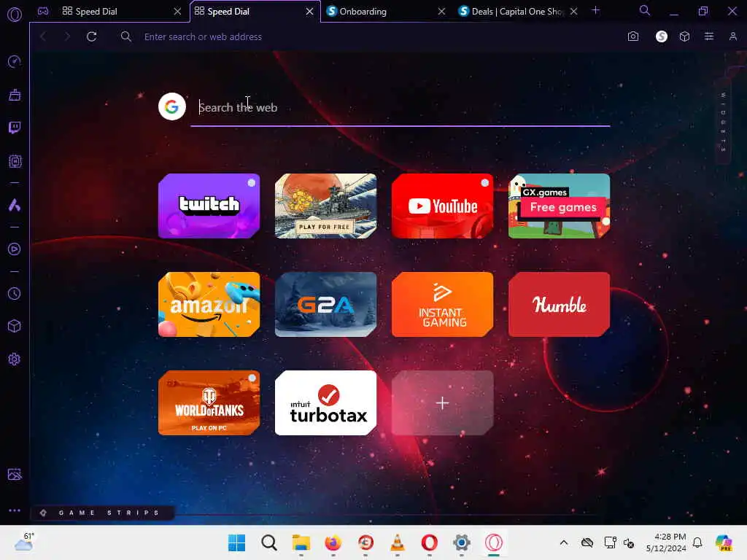
Task: Launch Firefox from taskbar
Action: [333, 542]
